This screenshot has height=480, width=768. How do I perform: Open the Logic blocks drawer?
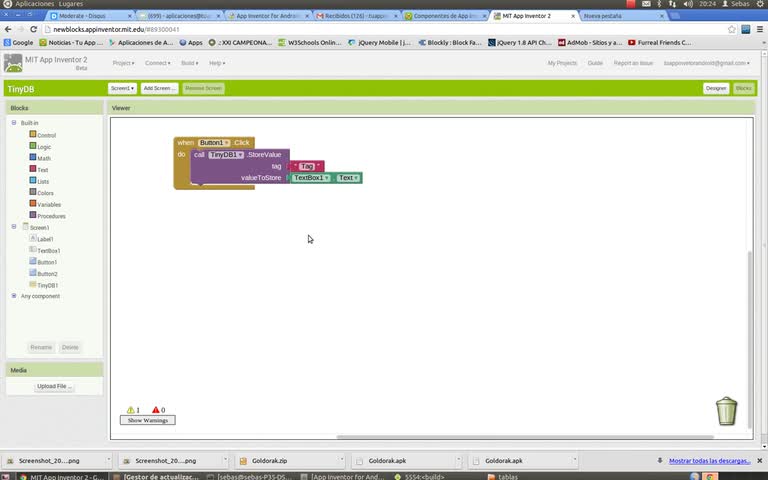40,146
